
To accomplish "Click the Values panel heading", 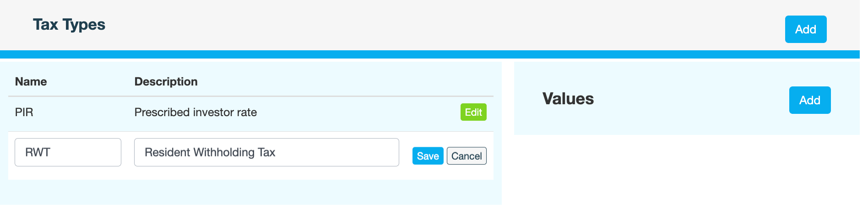I will click(x=568, y=99).
